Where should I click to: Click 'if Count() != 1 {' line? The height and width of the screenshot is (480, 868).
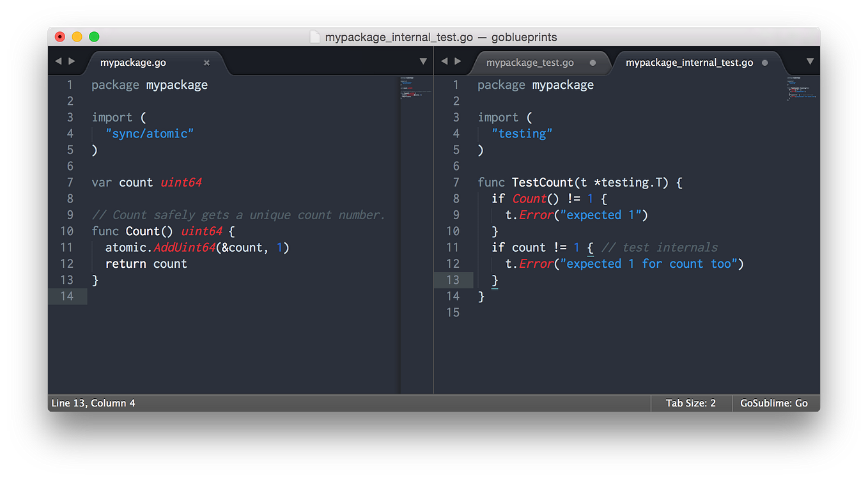549,198
